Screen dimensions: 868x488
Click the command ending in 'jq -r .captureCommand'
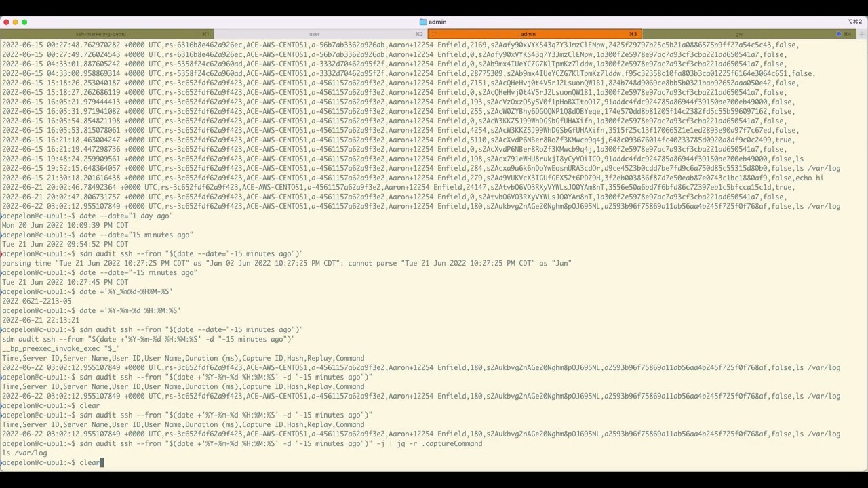coord(281,443)
